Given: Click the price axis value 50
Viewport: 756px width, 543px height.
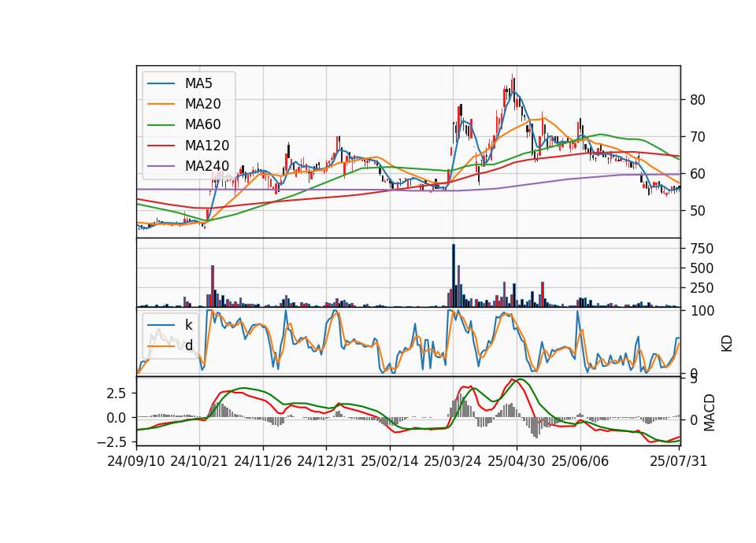Looking at the screenshot, I should coord(698,211).
